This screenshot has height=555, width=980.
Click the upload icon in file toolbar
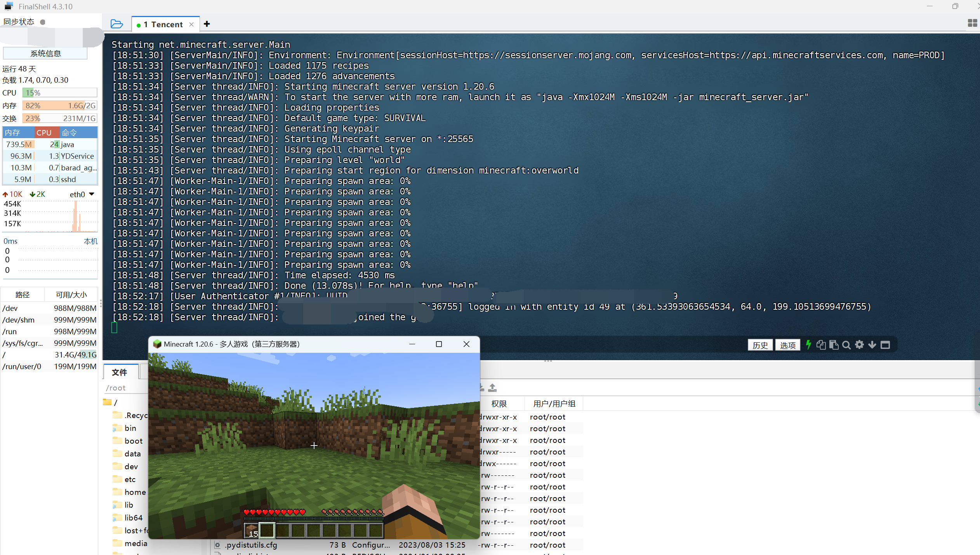(x=492, y=387)
